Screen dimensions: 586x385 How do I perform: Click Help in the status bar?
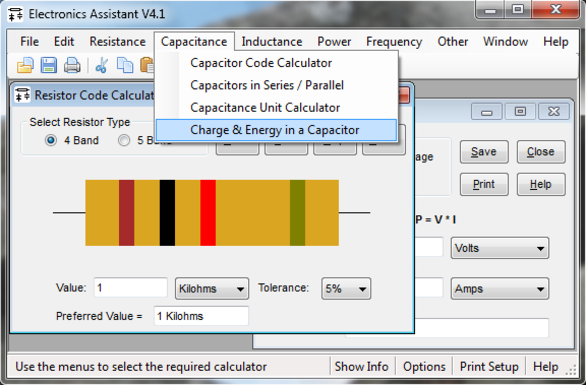click(546, 367)
